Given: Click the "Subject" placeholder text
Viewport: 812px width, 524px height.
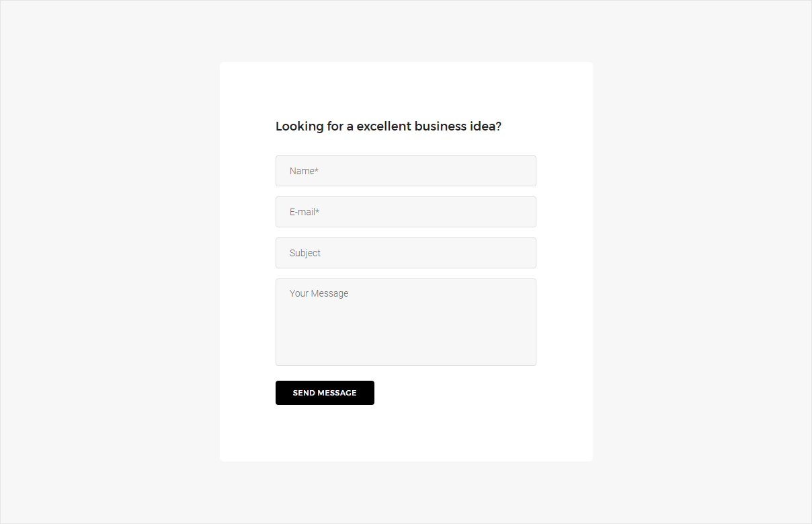Looking at the screenshot, I should click(305, 253).
